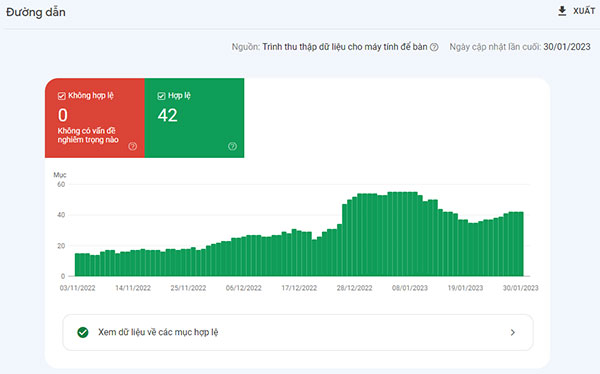This screenshot has width=600, height=374.
Task: Click the chart bar above 17/12/2022
Action: click(x=299, y=253)
